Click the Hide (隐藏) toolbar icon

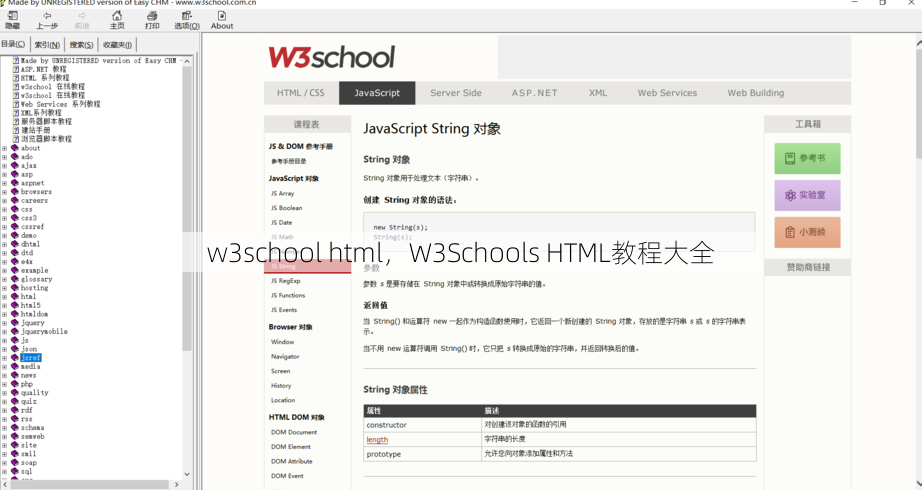[12, 16]
